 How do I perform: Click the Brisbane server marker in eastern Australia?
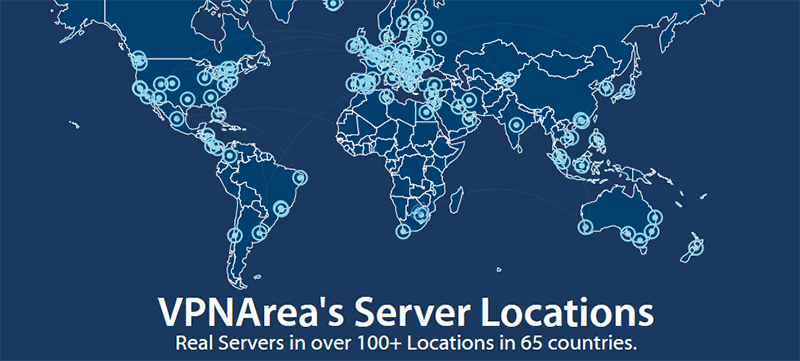pos(655,217)
